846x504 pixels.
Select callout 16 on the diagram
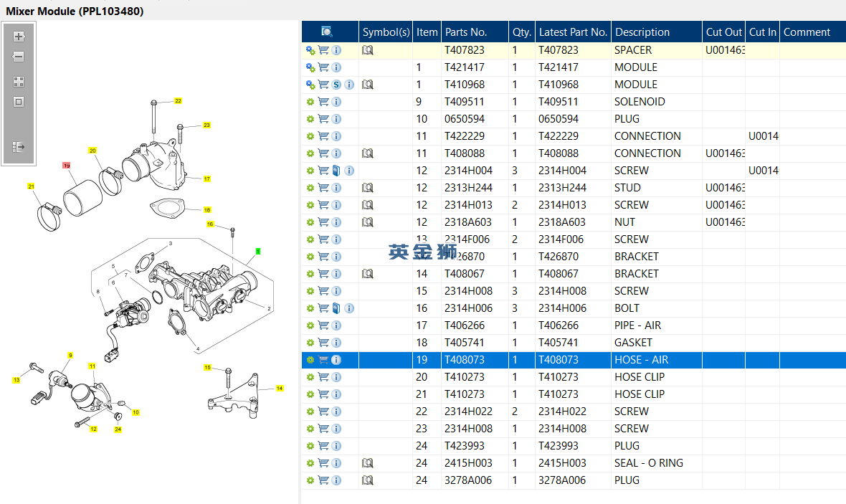pyautogui.click(x=210, y=224)
